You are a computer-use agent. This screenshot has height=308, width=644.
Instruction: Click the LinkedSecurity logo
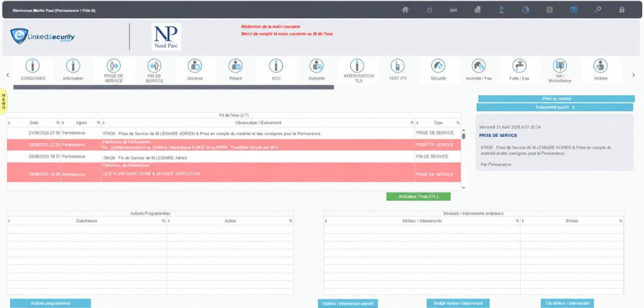pos(43,37)
